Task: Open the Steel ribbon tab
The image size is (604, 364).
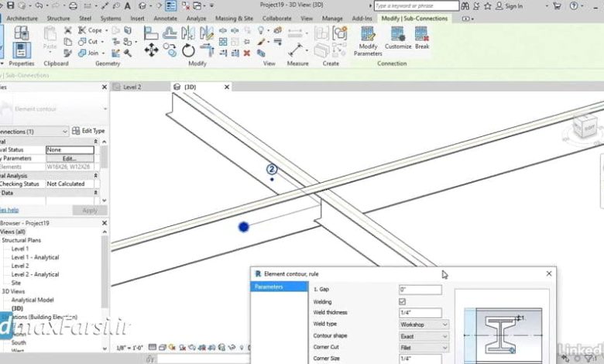Action: point(85,18)
